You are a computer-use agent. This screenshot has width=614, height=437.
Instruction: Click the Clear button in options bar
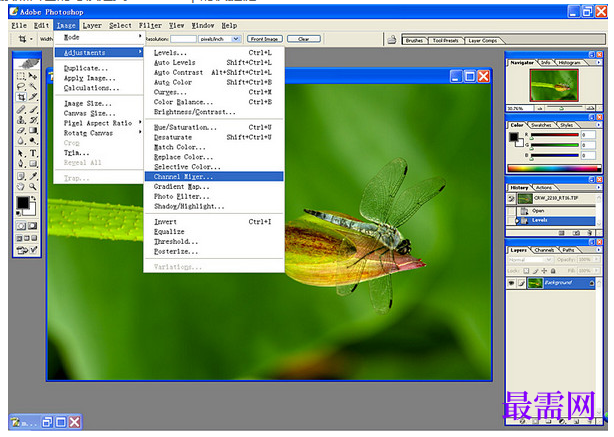coord(304,39)
